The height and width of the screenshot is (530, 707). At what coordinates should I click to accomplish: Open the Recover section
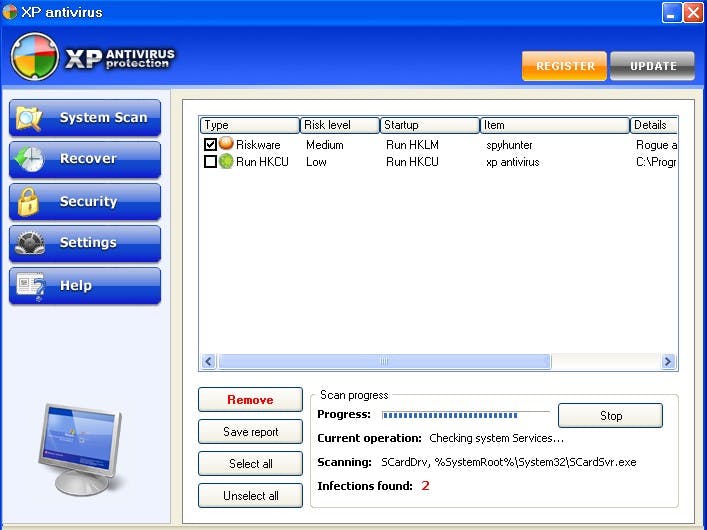[x=85, y=159]
